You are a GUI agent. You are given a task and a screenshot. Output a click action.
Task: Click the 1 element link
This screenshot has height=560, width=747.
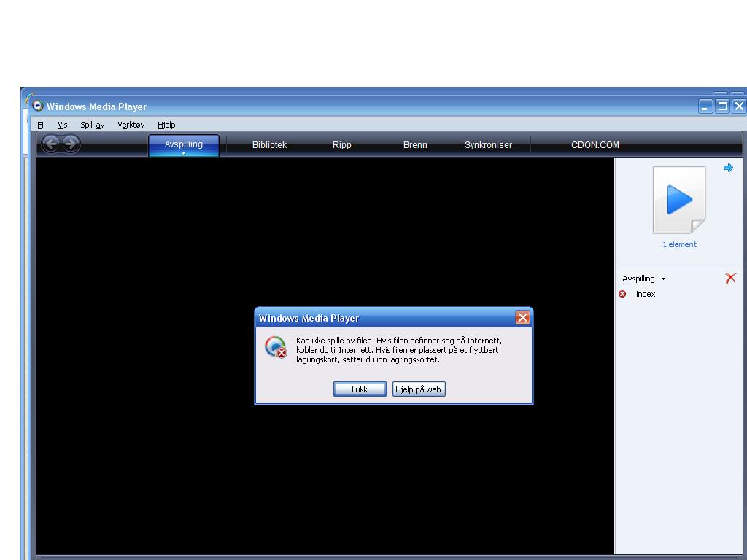pos(679,244)
